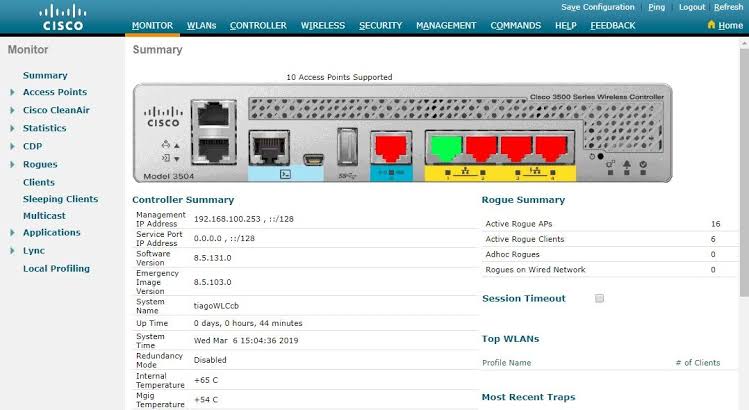Click the RJ45 console port on controller

269,148
